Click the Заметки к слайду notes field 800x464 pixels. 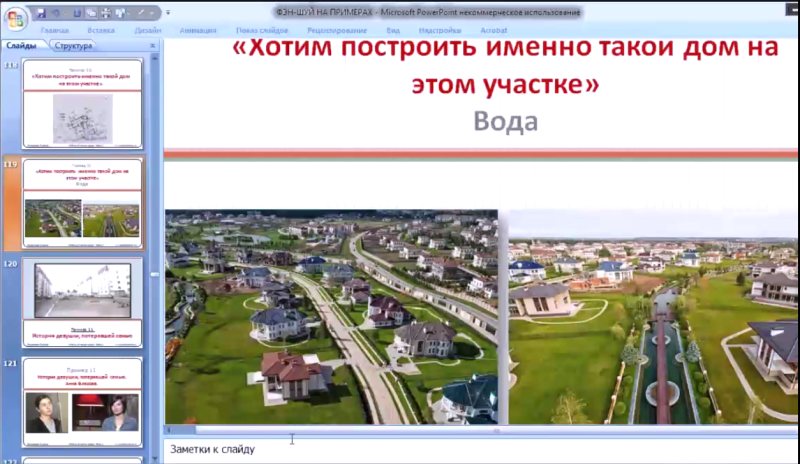482,450
